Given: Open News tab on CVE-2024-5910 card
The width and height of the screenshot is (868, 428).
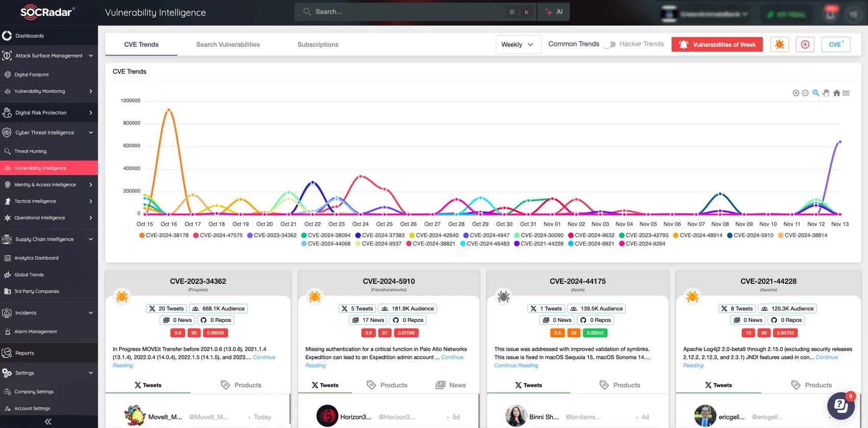Looking at the screenshot, I should tap(451, 385).
